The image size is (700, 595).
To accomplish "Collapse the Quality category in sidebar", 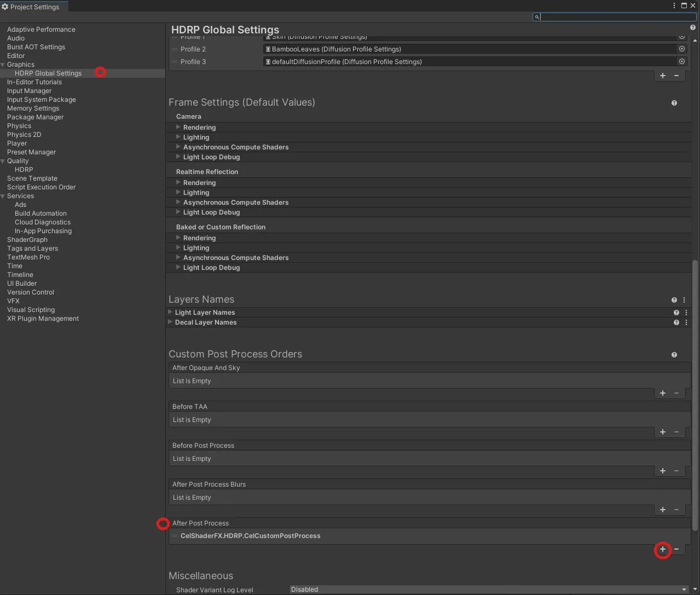I will pos(3,161).
